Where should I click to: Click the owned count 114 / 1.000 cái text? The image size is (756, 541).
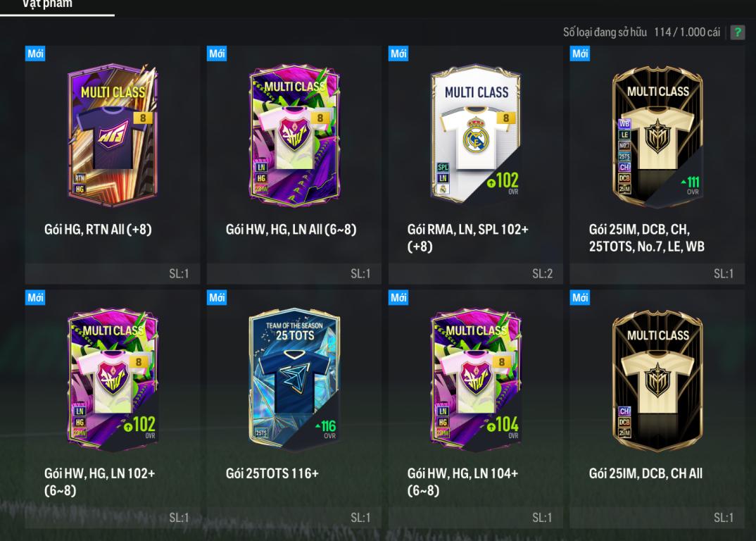(687, 32)
